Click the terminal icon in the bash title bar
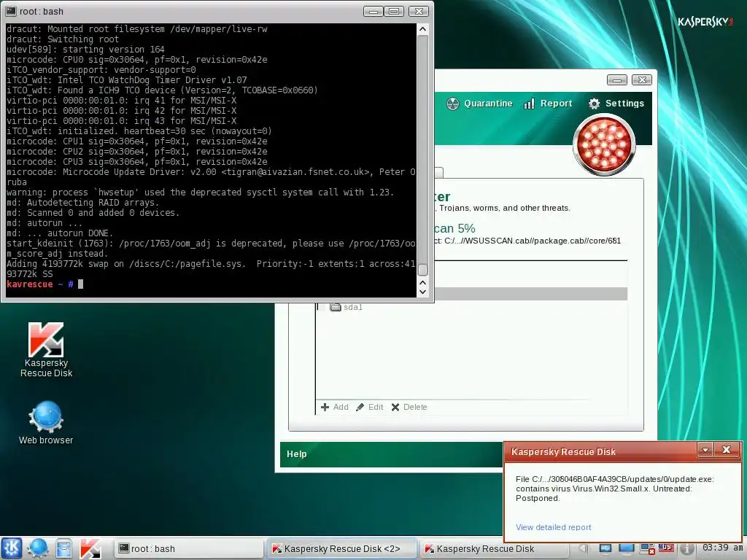The image size is (747, 560). point(10,11)
